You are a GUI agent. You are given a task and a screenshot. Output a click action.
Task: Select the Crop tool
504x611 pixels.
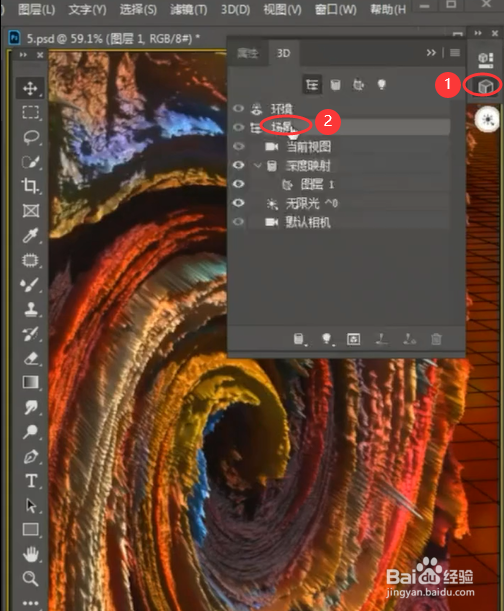click(x=30, y=186)
